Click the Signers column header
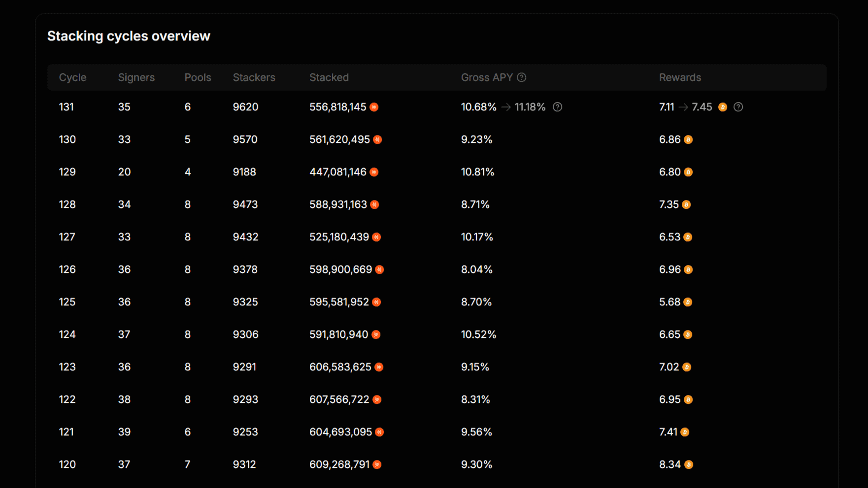 [x=136, y=77]
